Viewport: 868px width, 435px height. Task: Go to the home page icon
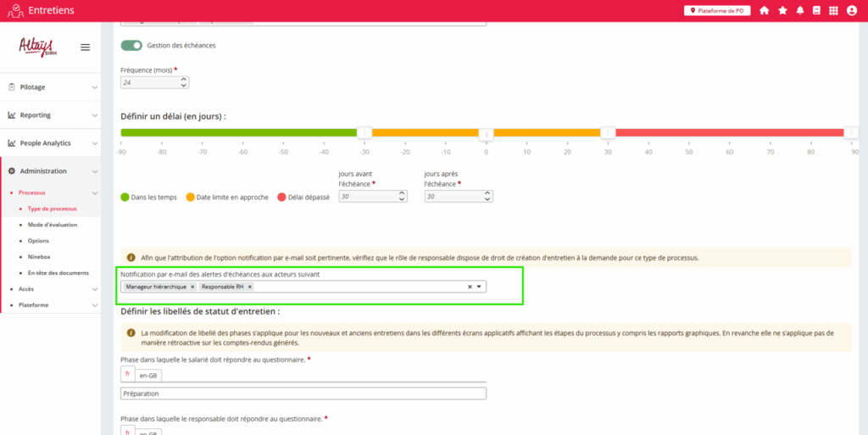[764, 10]
